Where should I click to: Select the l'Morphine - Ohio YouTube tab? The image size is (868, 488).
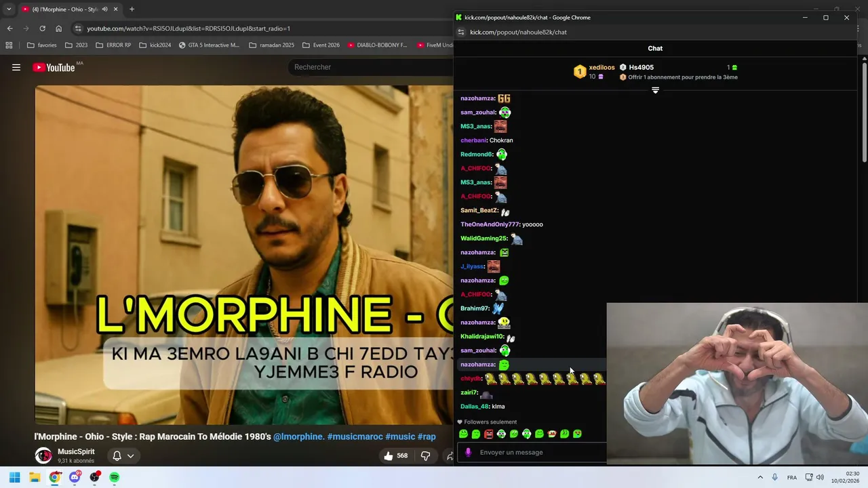coord(70,9)
